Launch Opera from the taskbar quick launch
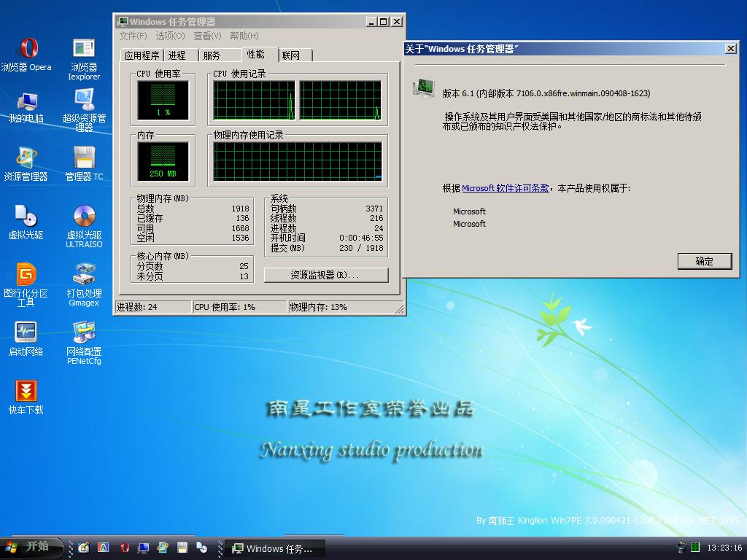 [124, 548]
